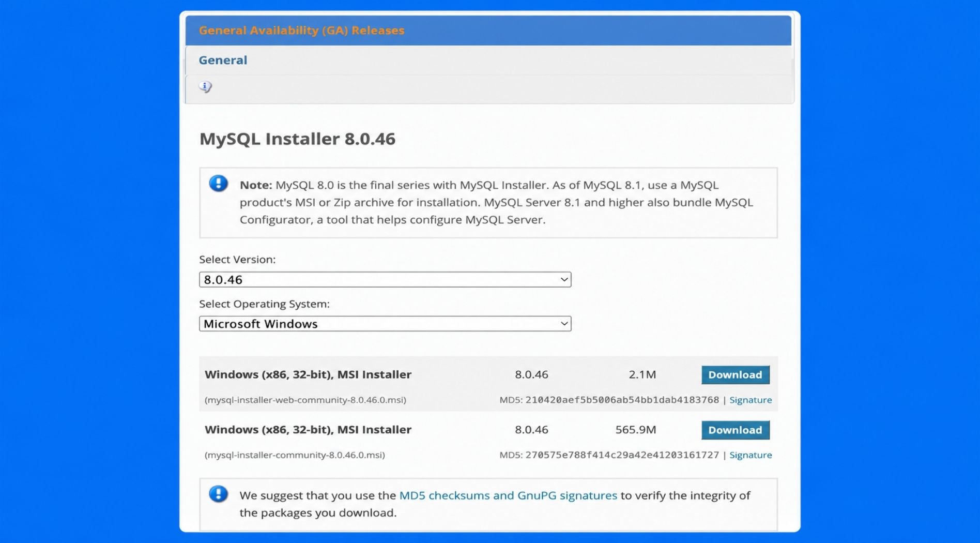
Task: Click the MSI Installer title in 565.9M row
Action: [308, 430]
